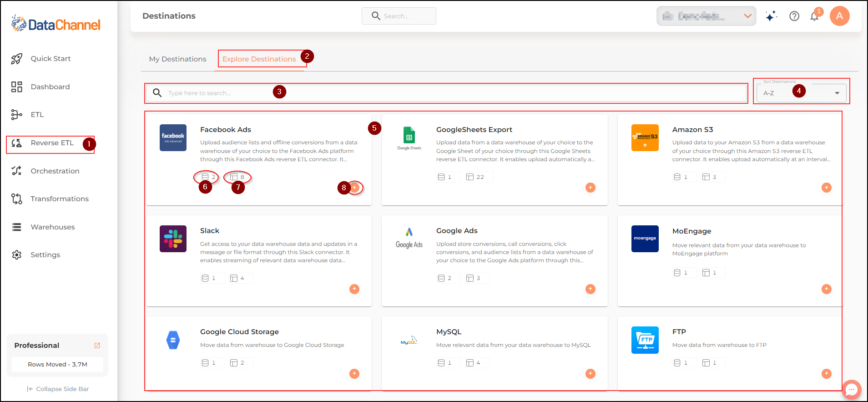The image size is (868, 402).
Task: Open the Sort Destinations A-Z dropdown
Action: click(x=801, y=93)
